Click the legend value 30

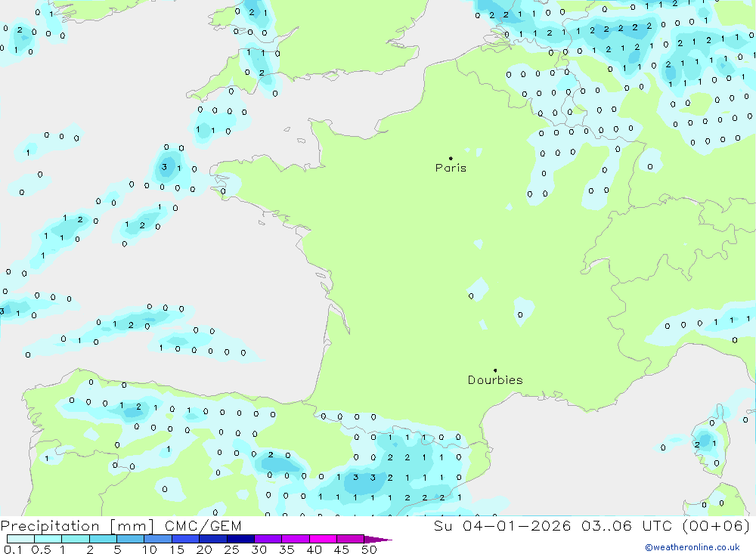259,549
